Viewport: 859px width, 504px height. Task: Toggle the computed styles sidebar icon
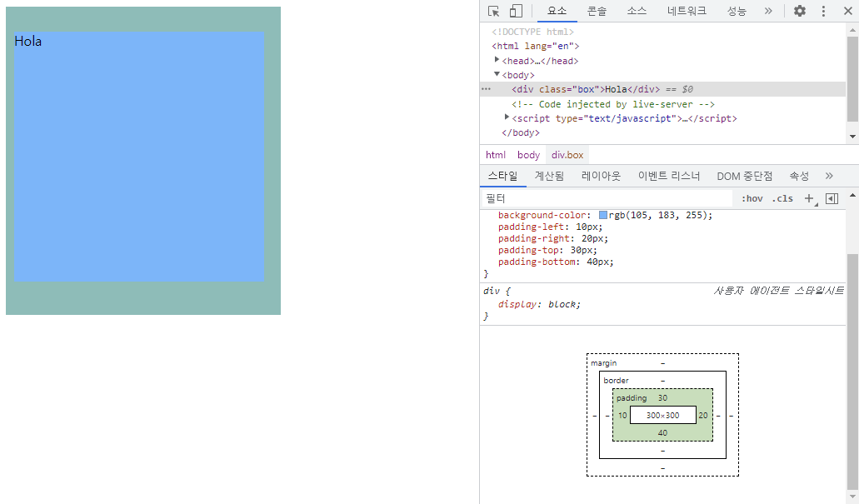pyautogui.click(x=832, y=198)
